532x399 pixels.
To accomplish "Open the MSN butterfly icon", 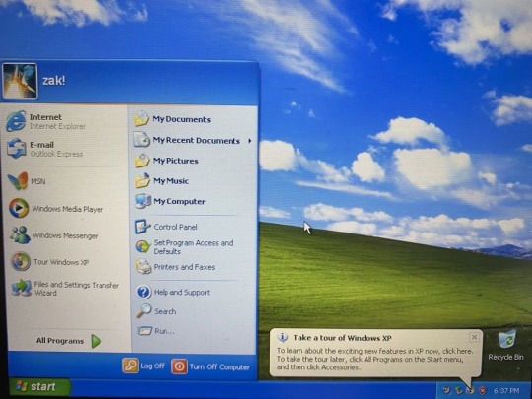I will [x=18, y=181].
